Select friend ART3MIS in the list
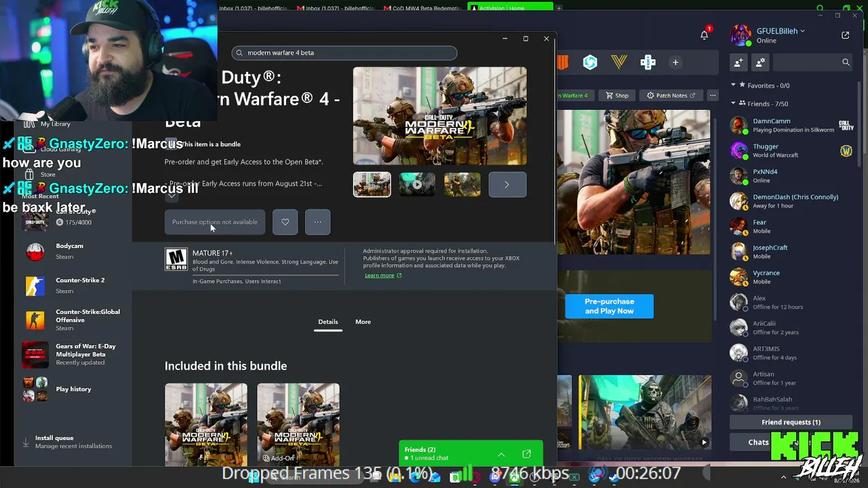 (x=791, y=353)
